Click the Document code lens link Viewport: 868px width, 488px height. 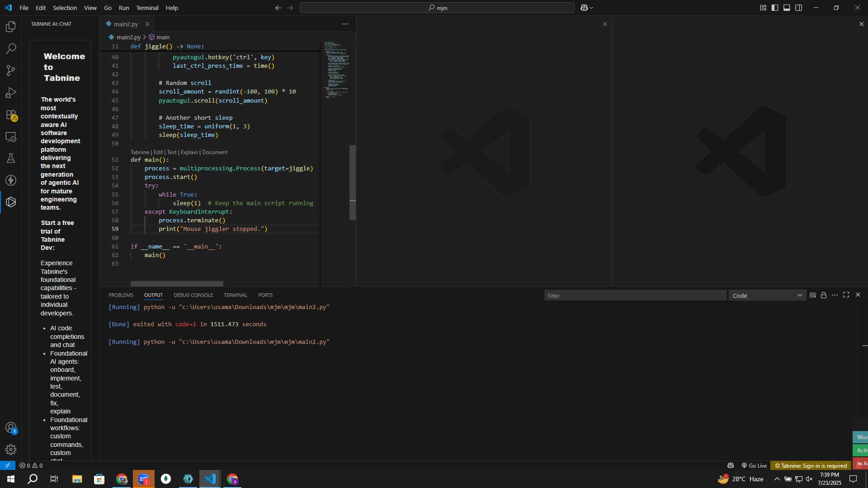(215, 152)
